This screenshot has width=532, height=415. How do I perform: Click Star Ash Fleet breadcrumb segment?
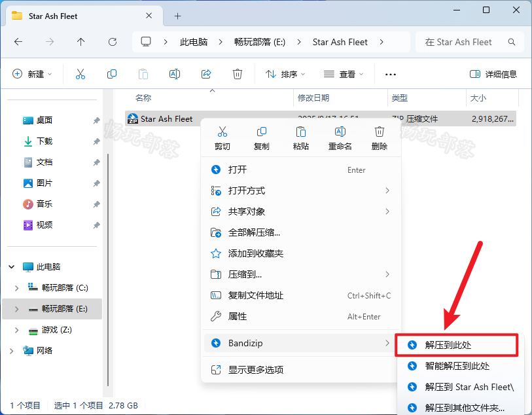(340, 42)
